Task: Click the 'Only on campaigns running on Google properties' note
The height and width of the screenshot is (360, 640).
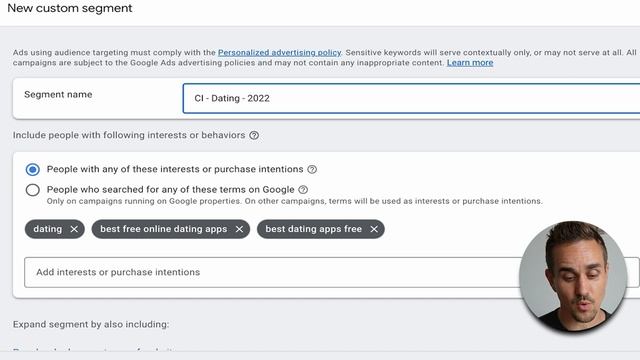Action: pyautogui.click(x=294, y=201)
